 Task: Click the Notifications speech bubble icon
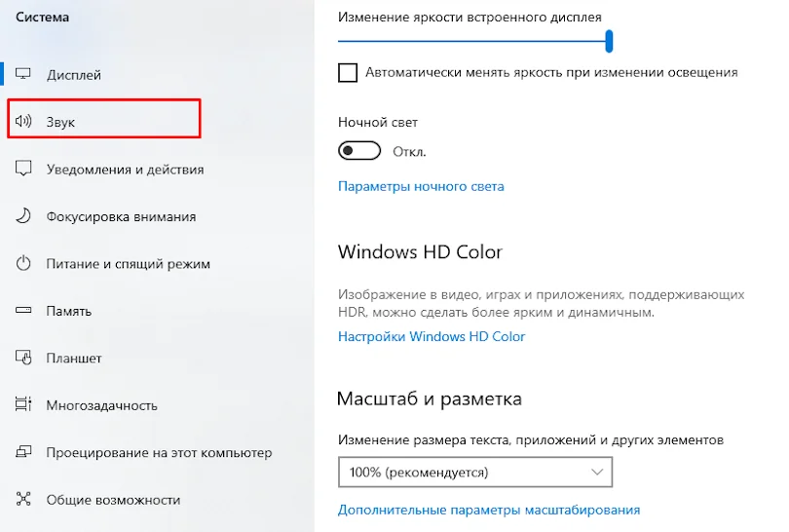[23, 169]
